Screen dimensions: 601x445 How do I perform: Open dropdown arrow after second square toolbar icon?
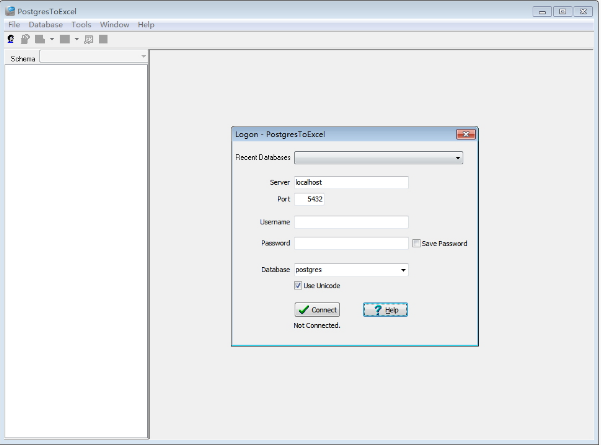(x=77, y=39)
